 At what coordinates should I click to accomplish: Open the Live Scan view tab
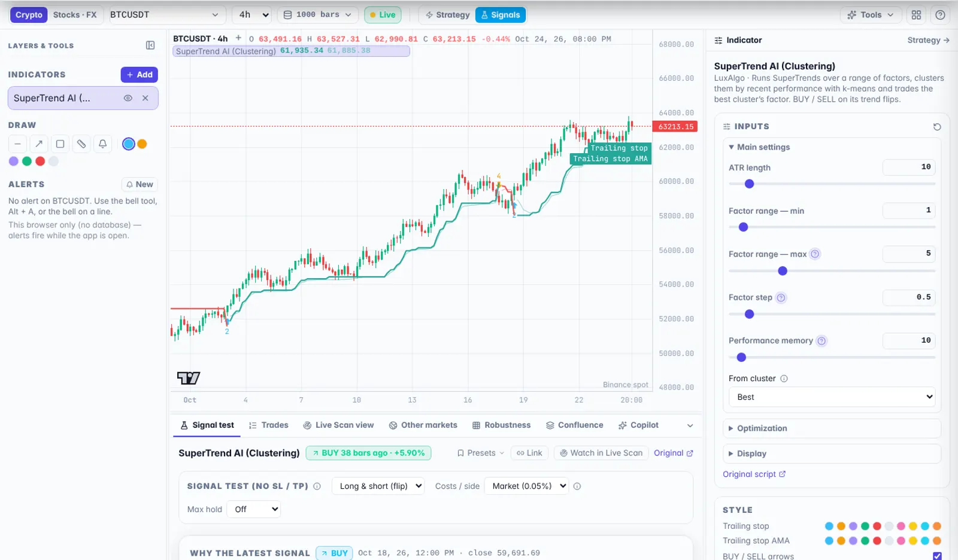(x=338, y=425)
